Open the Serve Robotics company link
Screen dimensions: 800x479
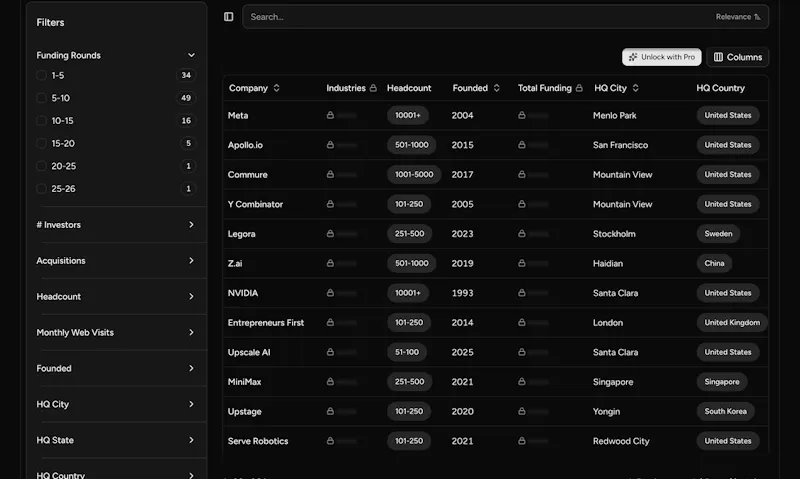tap(258, 441)
